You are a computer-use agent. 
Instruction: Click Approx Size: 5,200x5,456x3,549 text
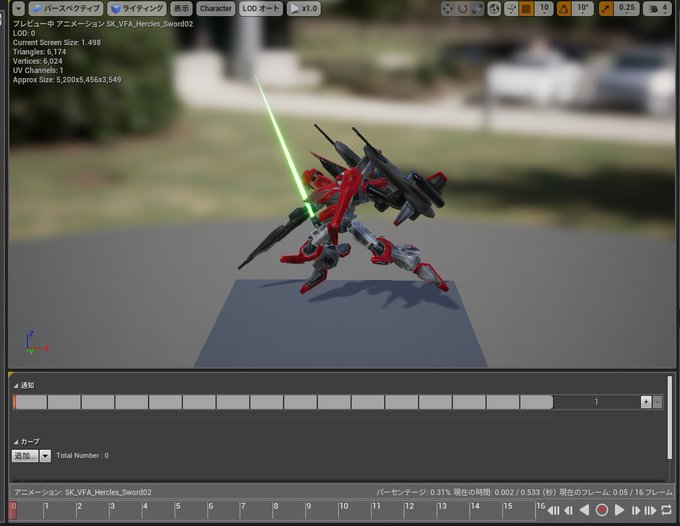67,80
